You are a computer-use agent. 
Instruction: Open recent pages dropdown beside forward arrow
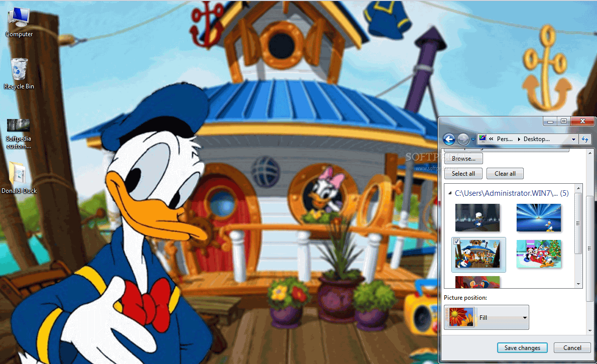[473, 140]
